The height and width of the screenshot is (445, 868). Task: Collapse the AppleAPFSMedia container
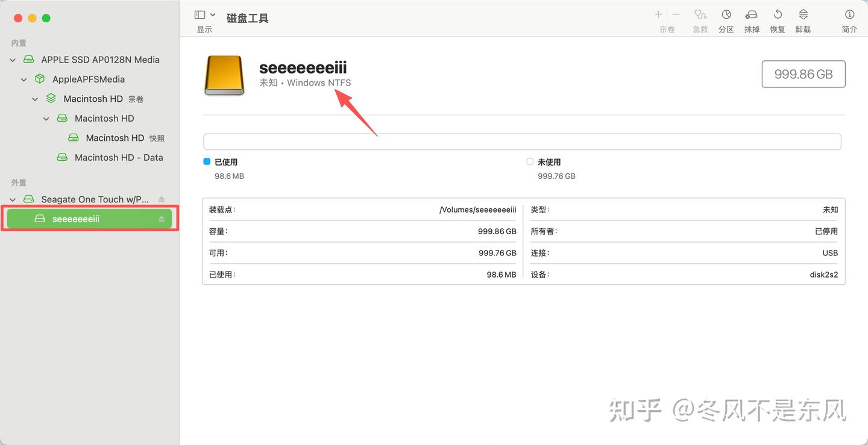24,79
